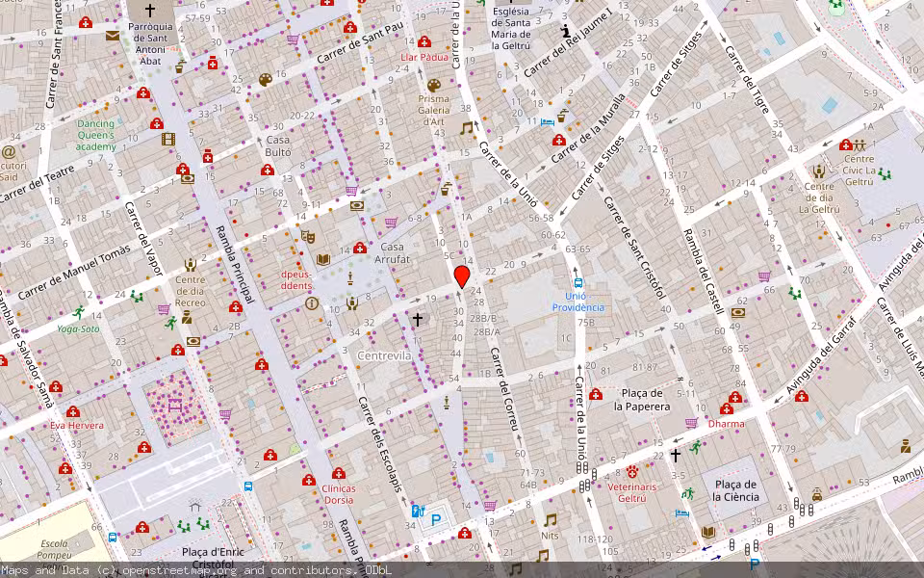Select the yoga figure icon near Yoga-Soto

[79, 312]
